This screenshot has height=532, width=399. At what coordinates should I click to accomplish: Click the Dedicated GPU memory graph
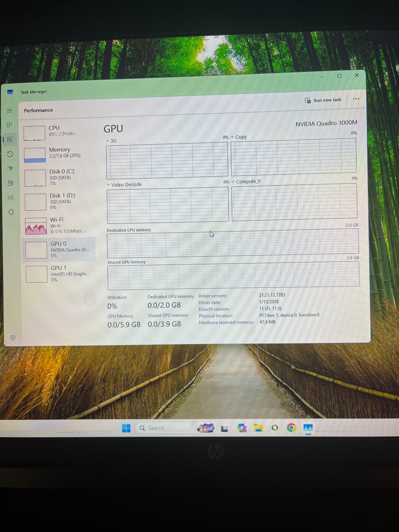(x=233, y=243)
